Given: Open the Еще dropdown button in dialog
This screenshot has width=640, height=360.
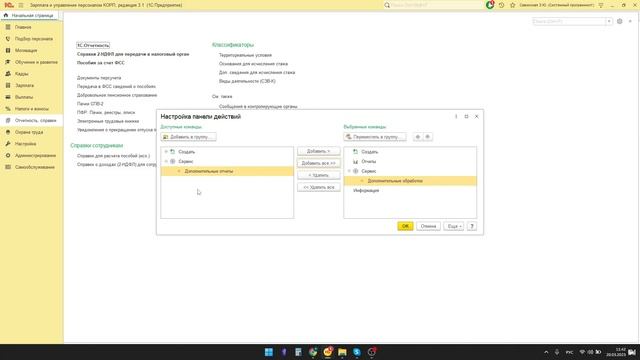Looking at the screenshot, I should point(453,226).
